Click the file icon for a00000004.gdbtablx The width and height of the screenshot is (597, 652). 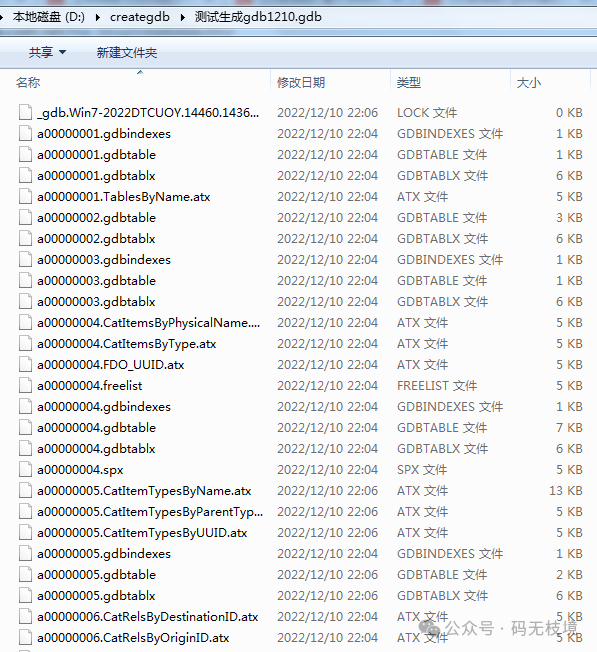pos(25,449)
